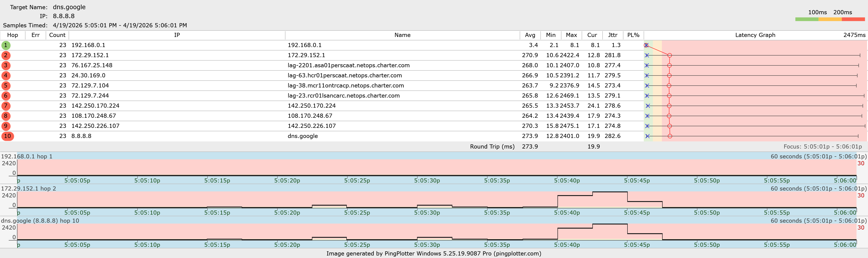Viewport: 868px width, 258px height.
Task: Click the green hop 1 circle icon
Action: 6,45
